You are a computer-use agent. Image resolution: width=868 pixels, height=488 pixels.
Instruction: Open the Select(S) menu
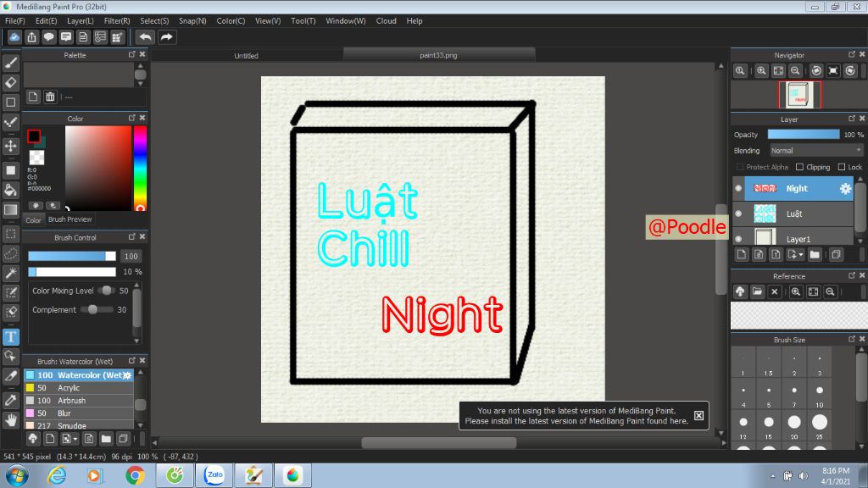[154, 21]
